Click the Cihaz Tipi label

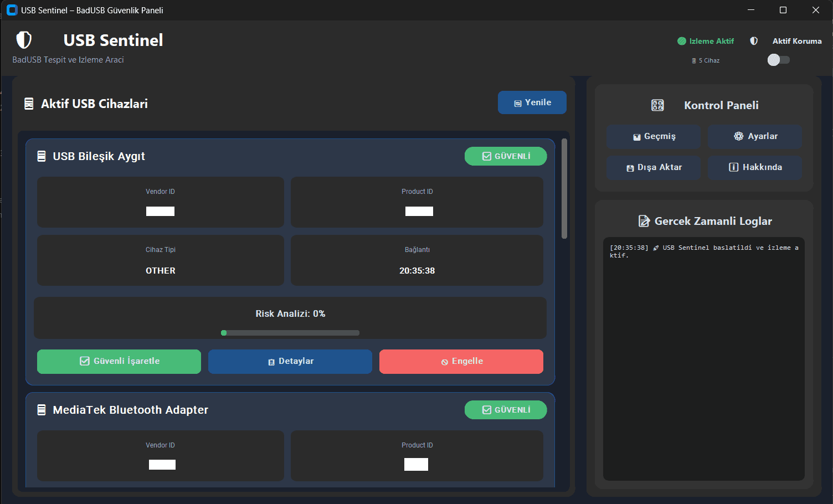pyautogui.click(x=161, y=250)
